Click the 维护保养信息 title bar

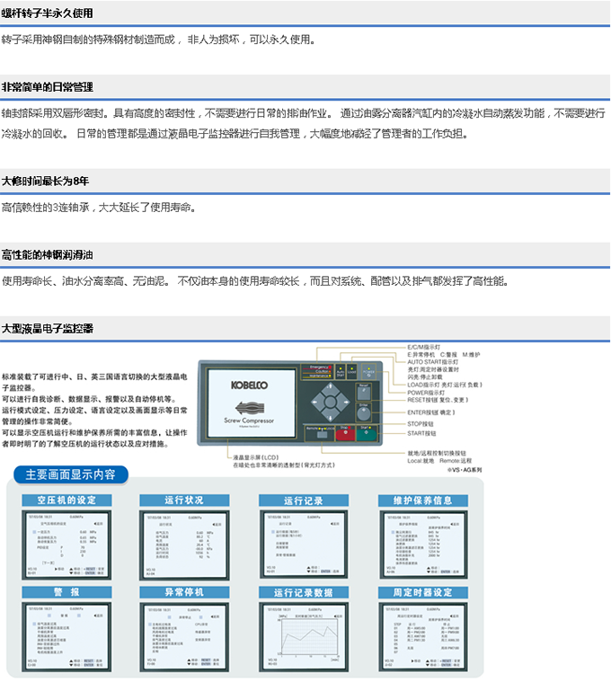[x=423, y=501]
